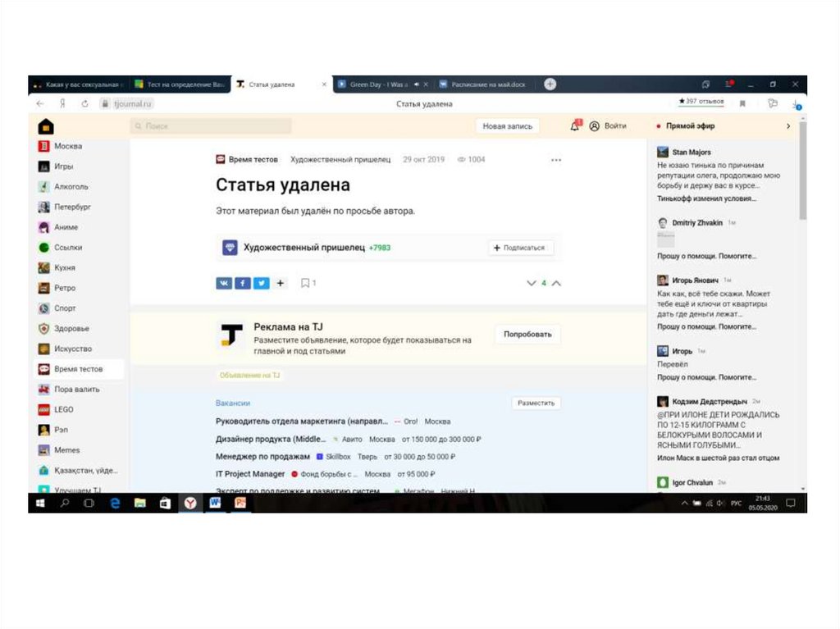840x629 pixels.
Task: Close the Статья удалена tab
Action: (x=324, y=84)
